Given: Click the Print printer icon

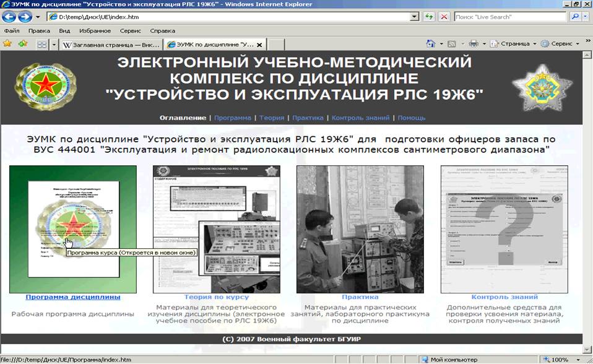Looking at the screenshot, I should 474,44.
